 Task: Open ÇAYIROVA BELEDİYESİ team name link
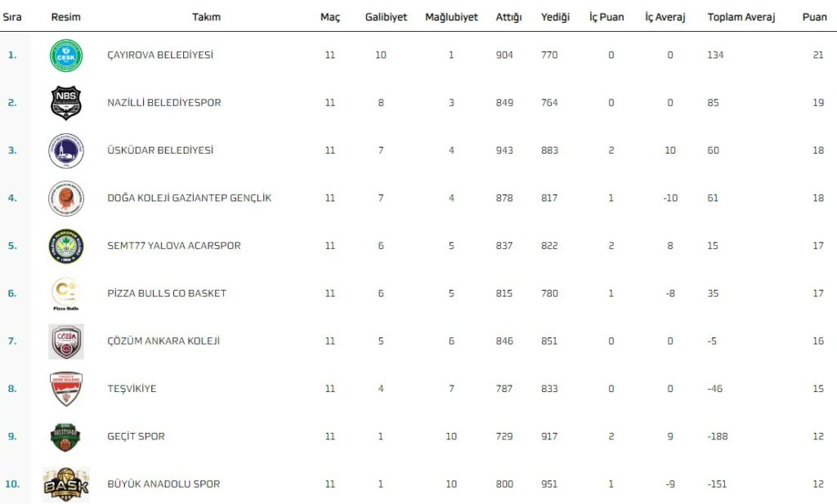(160, 55)
